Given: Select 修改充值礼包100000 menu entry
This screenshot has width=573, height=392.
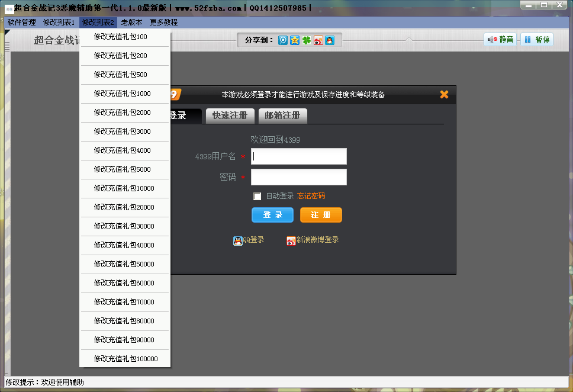Looking at the screenshot, I should tap(125, 359).
